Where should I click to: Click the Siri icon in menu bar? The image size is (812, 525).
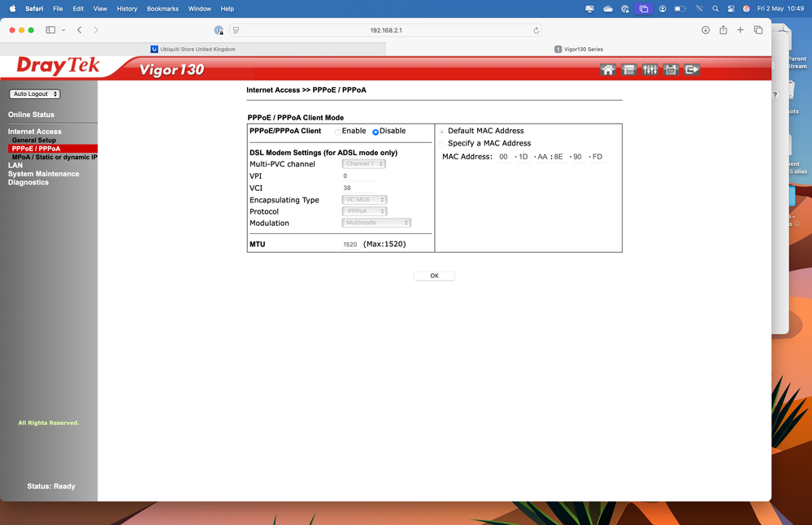(x=746, y=9)
